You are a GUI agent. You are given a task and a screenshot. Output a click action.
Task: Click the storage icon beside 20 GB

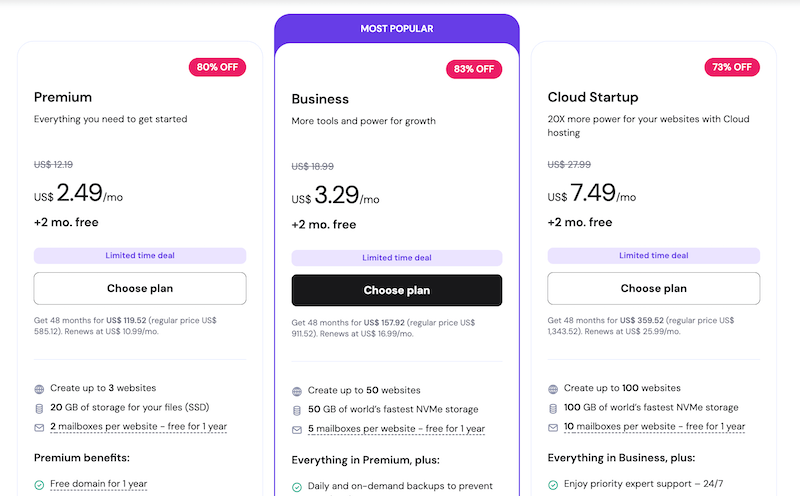40,407
